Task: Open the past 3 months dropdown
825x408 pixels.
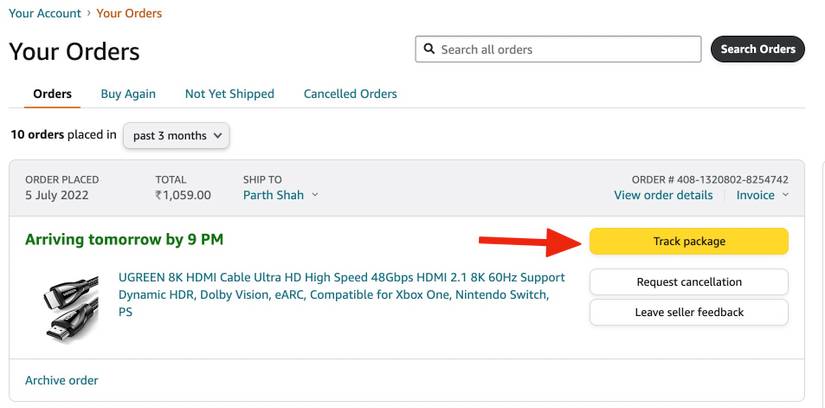Action: point(176,135)
